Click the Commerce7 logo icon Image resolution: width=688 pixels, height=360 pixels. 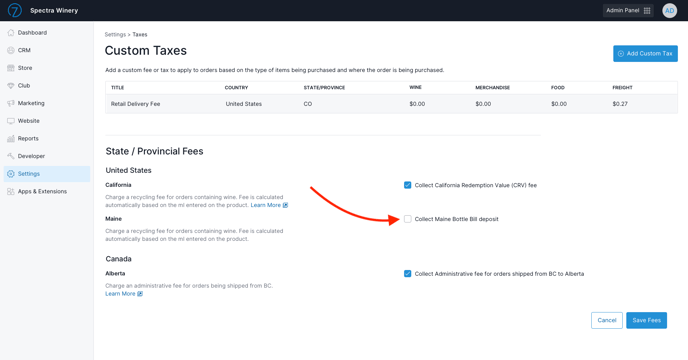(x=14, y=10)
